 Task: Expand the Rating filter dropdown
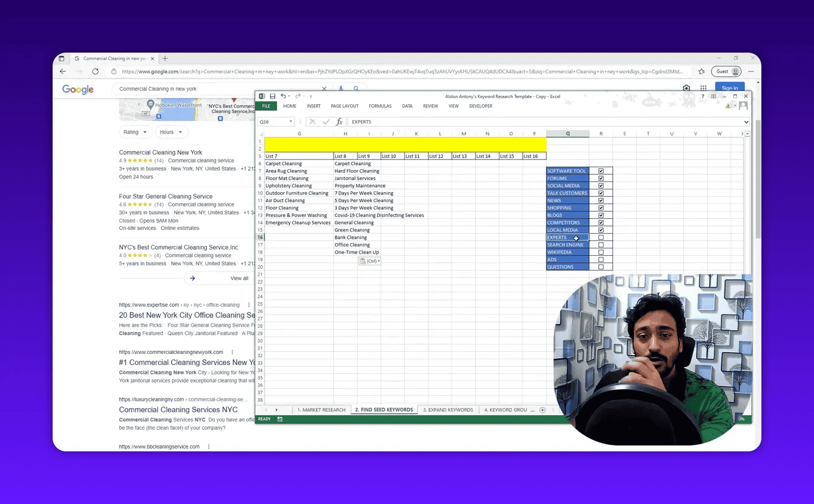tap(135, 132)
